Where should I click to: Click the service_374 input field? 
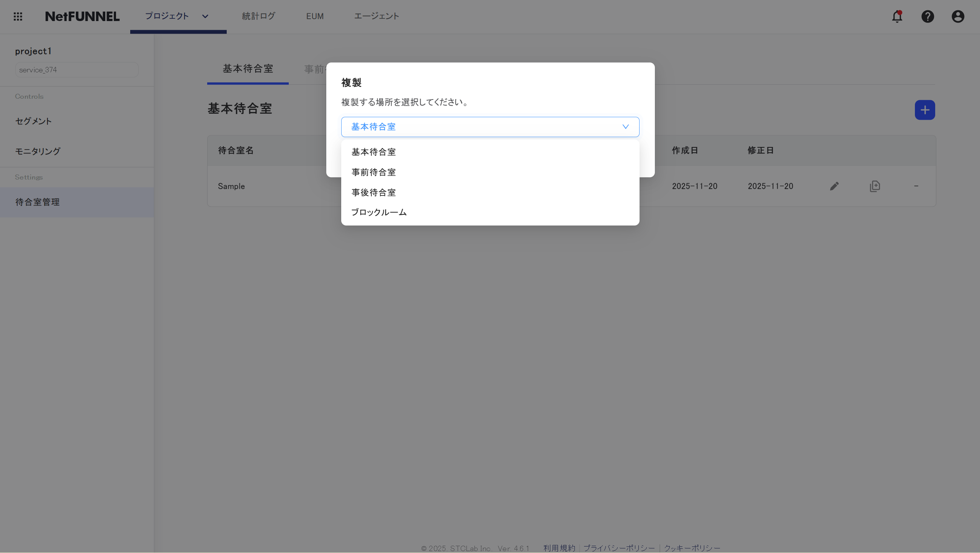tap(77, 70)
